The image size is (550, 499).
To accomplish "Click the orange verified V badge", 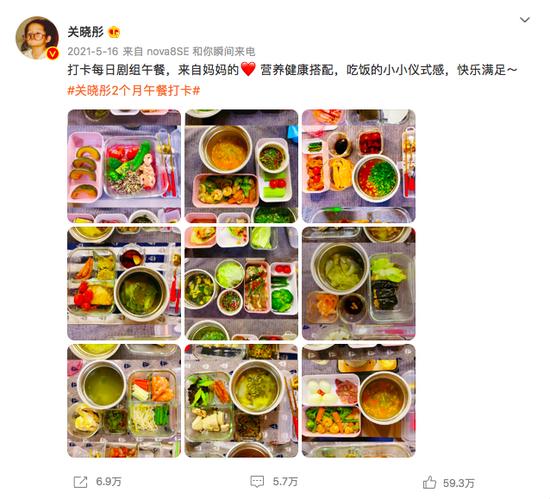I will (53, 54).
